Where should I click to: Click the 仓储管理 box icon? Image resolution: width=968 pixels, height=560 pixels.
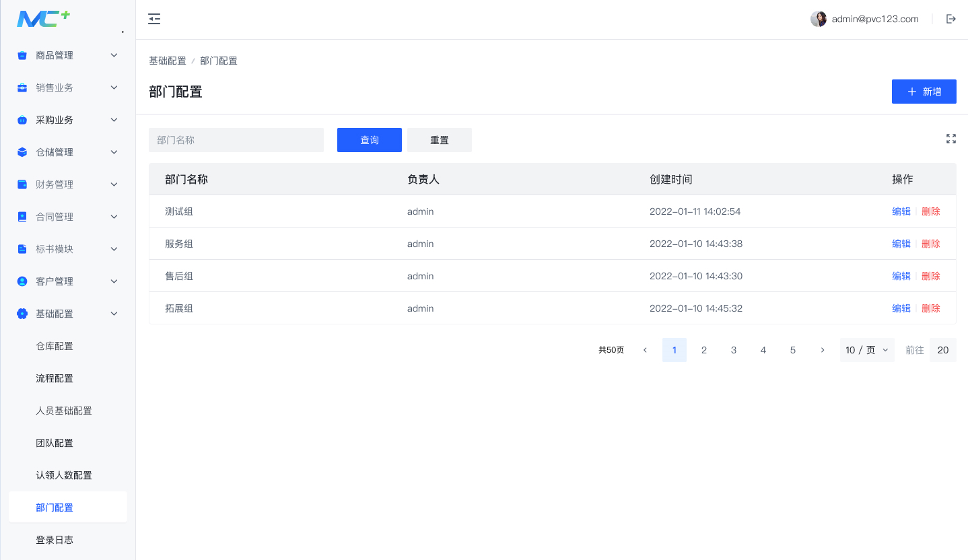point(22,152)
